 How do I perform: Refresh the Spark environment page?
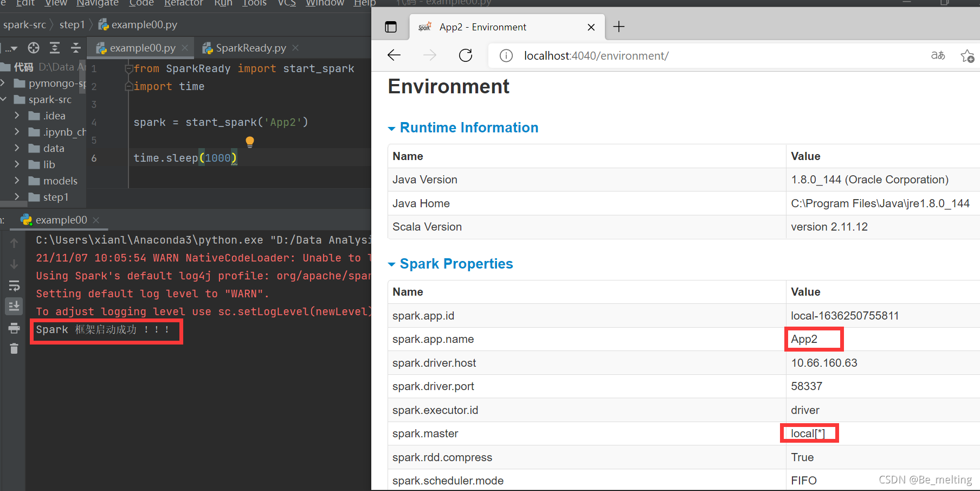pyautogui.click(x=466, y=55)
